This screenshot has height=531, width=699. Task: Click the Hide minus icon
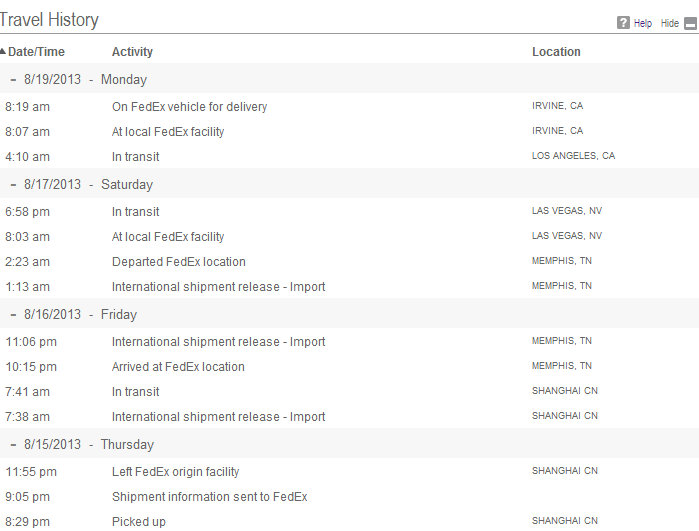click(x=690, y=23)
